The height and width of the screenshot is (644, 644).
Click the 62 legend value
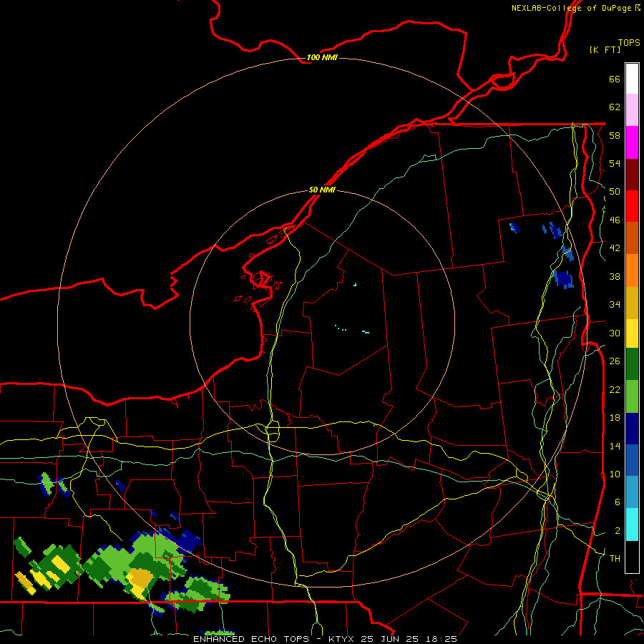coord(615,107)
